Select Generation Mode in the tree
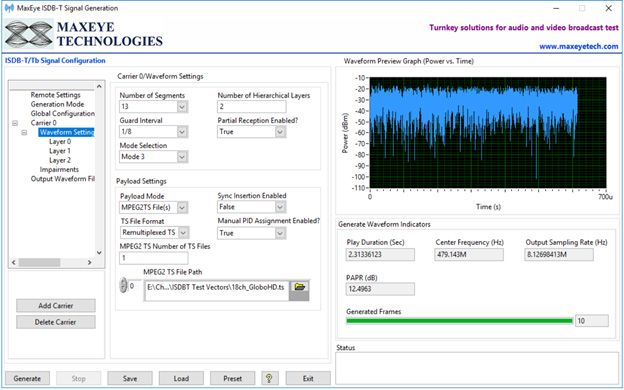This screenshot has height=390, width=624. tap(57, 104)
